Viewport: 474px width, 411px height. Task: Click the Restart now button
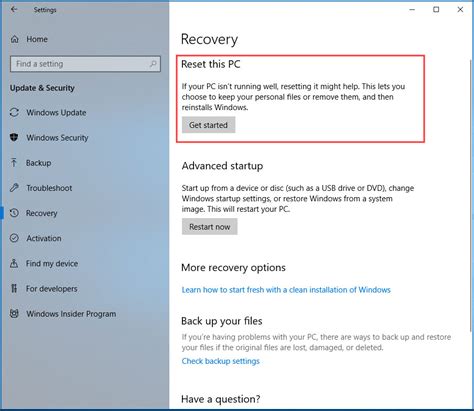209,227
